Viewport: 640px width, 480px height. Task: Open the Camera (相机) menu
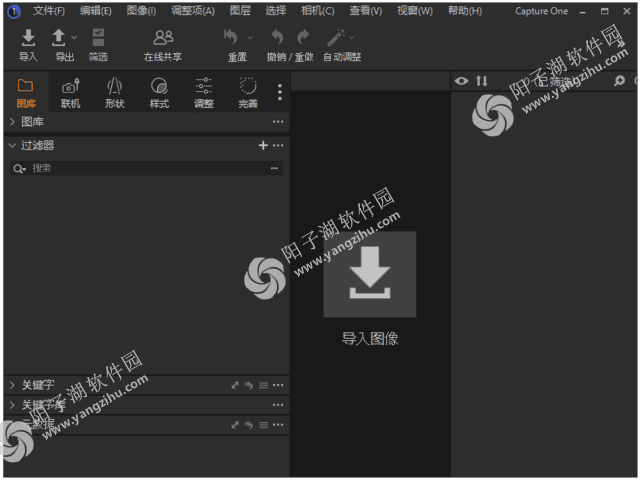[x=318, y=11]
